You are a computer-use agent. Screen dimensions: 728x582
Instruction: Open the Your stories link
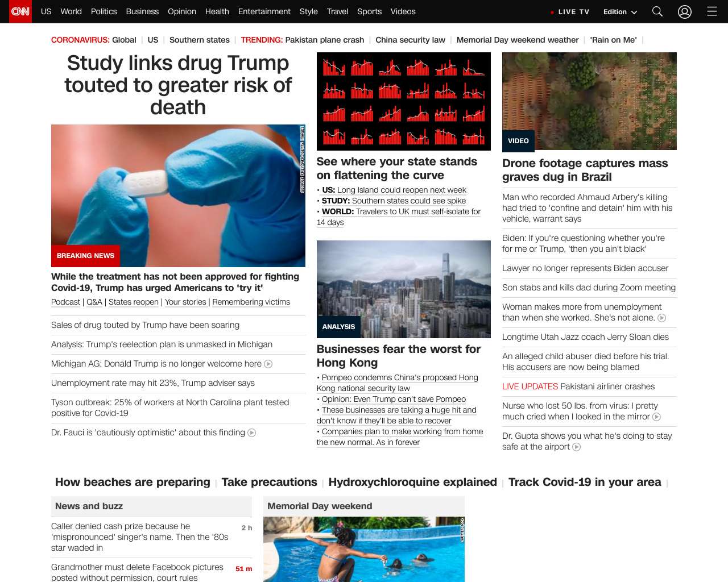pos(185,302)
